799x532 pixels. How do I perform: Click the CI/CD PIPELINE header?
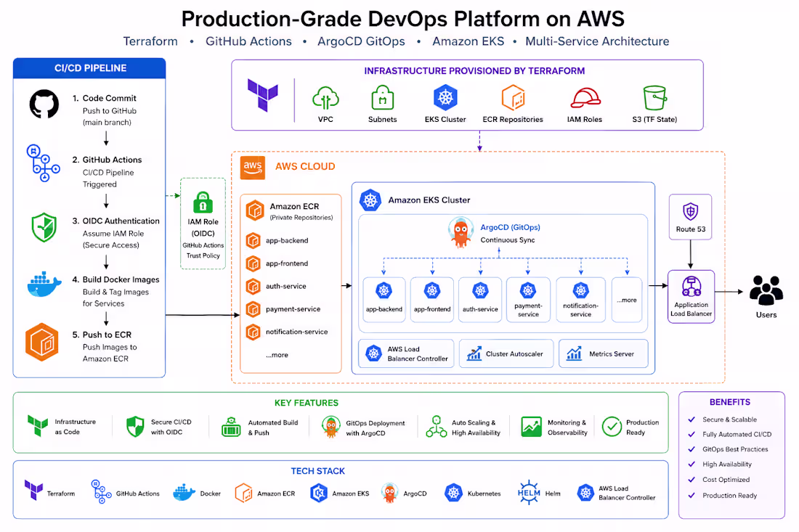(89, 68)
